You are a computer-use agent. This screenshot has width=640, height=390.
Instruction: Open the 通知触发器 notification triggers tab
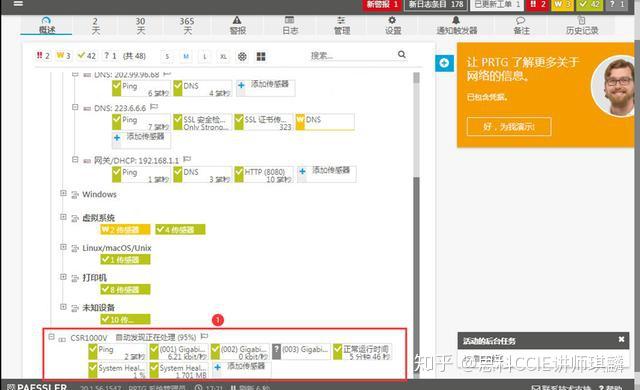(456, 26)
